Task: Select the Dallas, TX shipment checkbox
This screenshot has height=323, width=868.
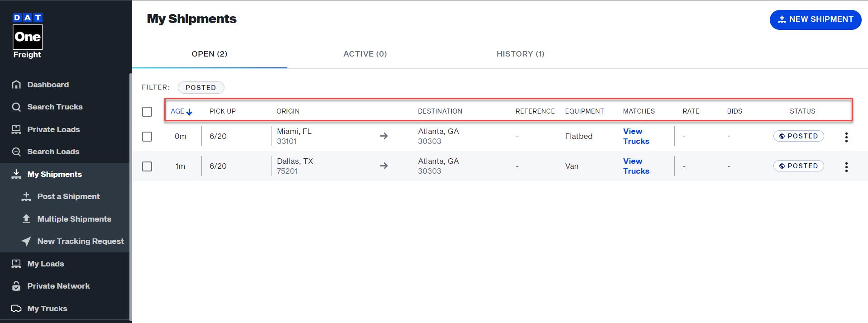Action: click(147, 166)
